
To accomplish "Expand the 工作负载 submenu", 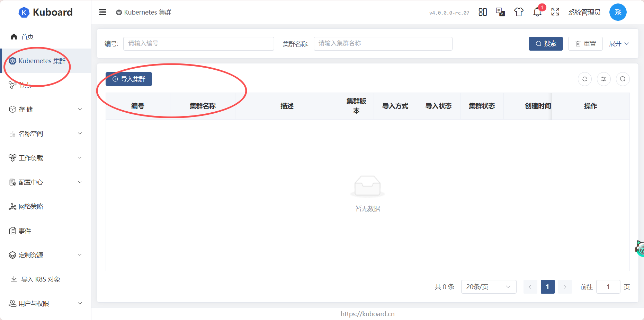I will (46, 158).
